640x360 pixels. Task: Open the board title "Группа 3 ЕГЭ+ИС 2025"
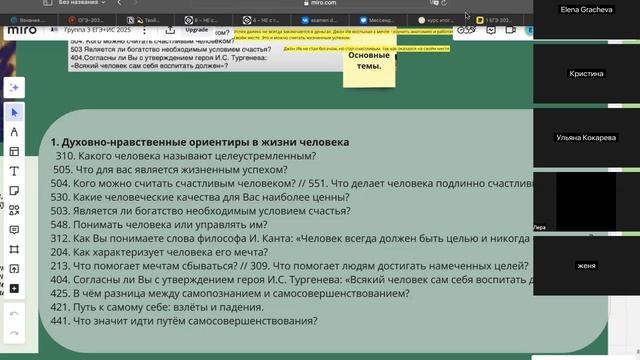[x=98, y=30]
